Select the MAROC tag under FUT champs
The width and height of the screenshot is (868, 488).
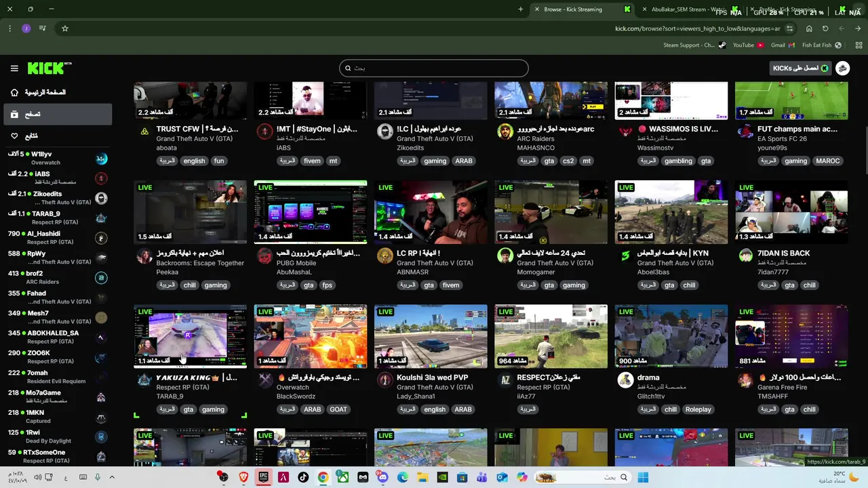pyautogui.click(x=828, y=161)
